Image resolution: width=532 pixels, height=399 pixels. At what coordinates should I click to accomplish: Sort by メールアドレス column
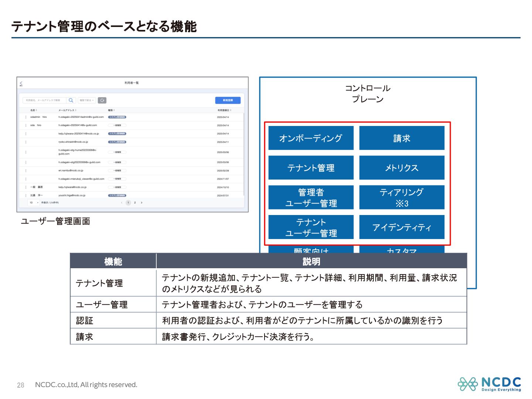(x=67, y=110)
